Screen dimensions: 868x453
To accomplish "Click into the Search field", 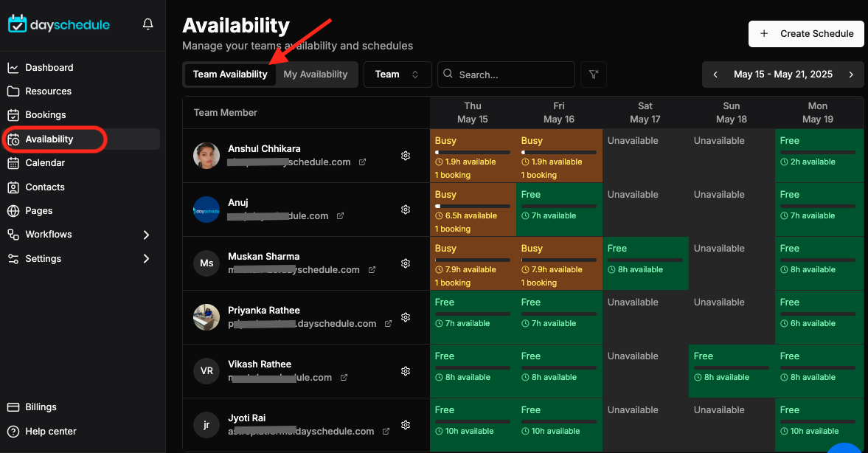I will click(506, 75).
